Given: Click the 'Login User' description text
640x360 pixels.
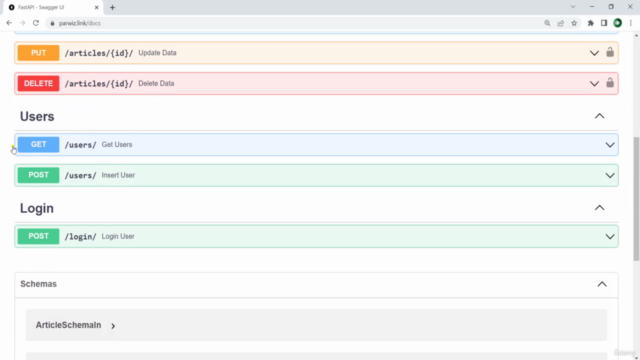Looking at the screenshot, I should point(118,236).
